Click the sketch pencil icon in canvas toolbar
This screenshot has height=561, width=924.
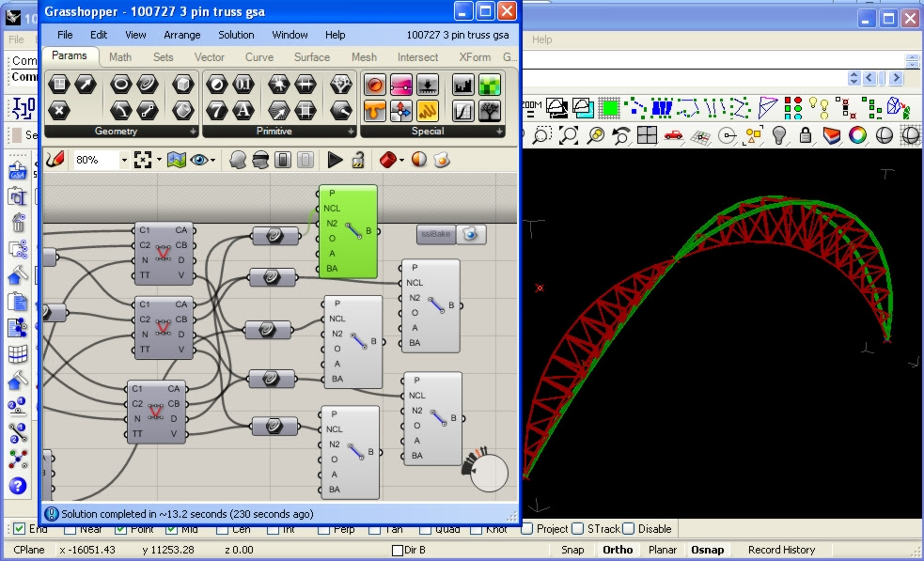point(55,160)
